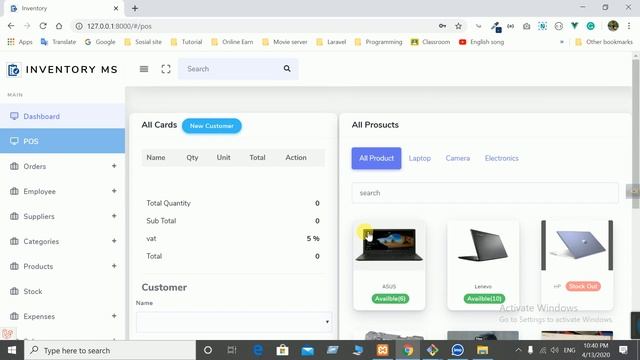
Task: Switch to the Laptop tab
Action: (x=420, y=158)
